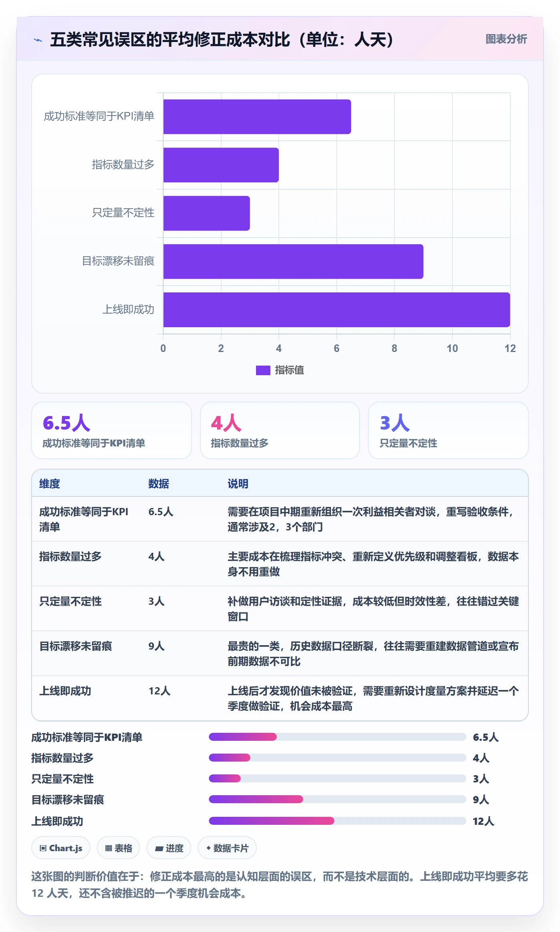The width and height of the screenshot is (560, 932).
Task: Click the 12人 progress value
Action: (484, 821)
